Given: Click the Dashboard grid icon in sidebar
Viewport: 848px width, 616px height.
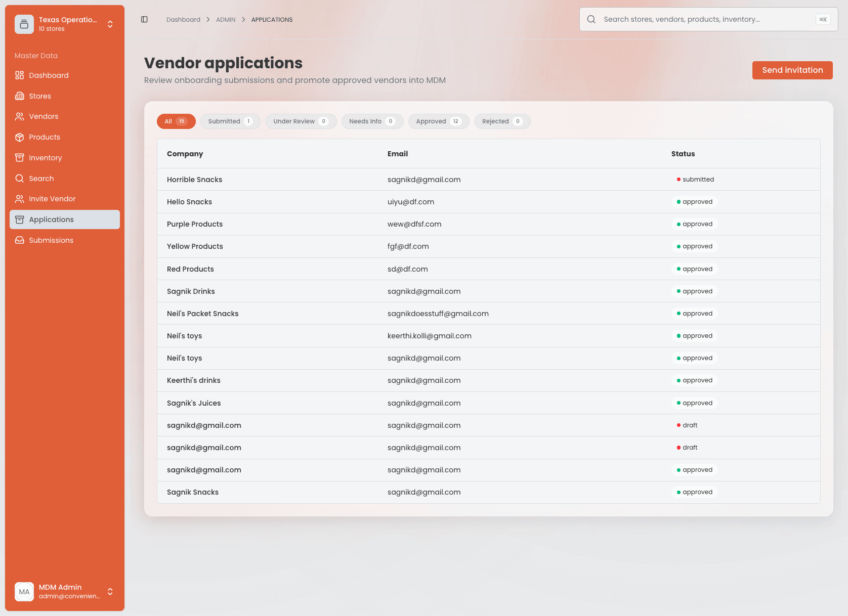Looking at the screenshot, I should 20,75.
